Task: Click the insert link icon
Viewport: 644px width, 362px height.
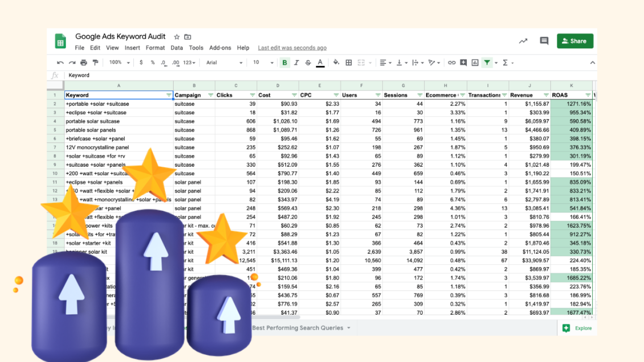Action: (452, 63)
